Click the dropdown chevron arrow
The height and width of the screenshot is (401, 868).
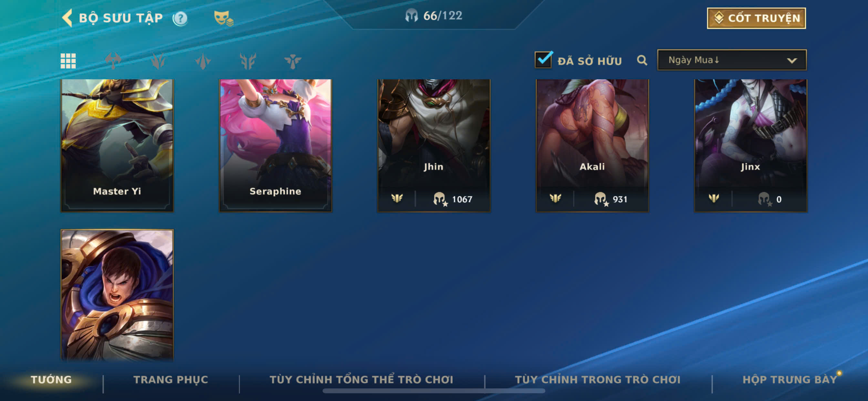(x=792, y=61)
